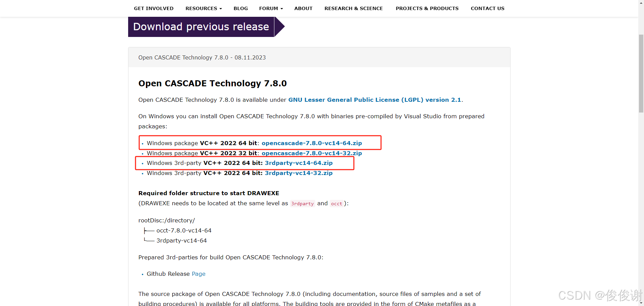Expand the Open CASCADE Technology 7.8.0 release panel

202,57
